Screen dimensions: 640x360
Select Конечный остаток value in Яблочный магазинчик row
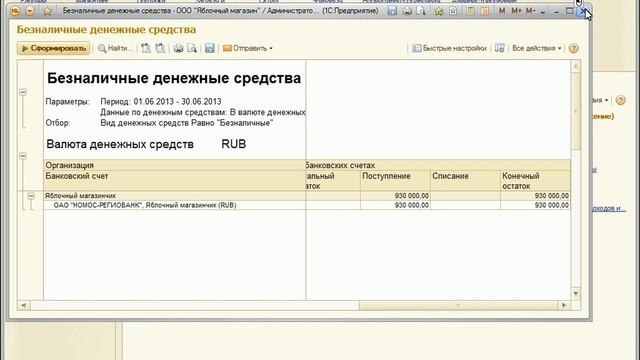(535, 196)
